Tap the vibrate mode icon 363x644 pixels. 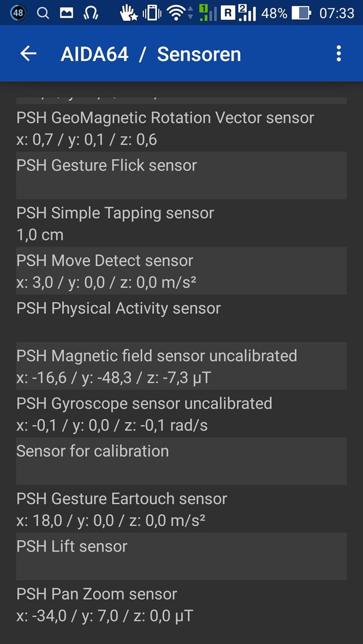tap(152, 13)
